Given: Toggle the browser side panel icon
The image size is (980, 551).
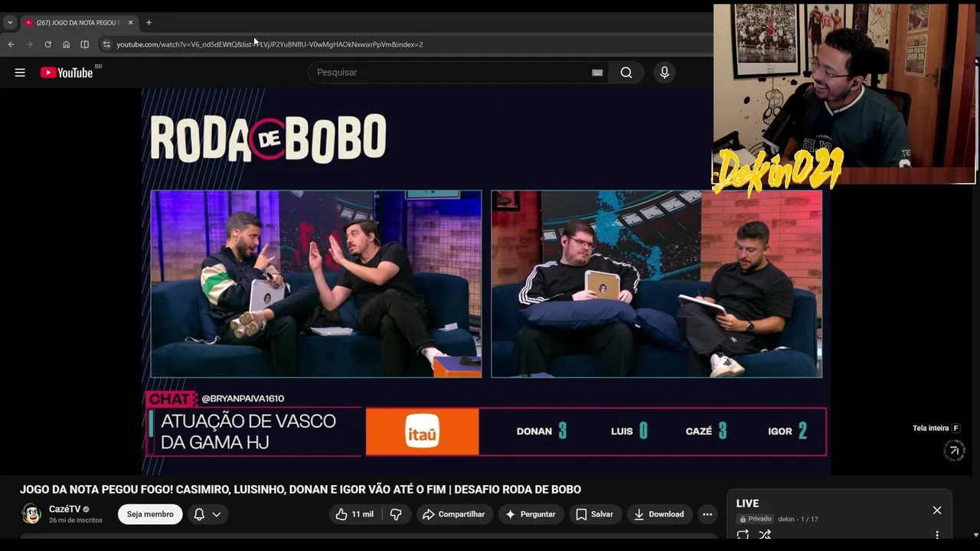Looking at the screenshot, I should 85,44.
